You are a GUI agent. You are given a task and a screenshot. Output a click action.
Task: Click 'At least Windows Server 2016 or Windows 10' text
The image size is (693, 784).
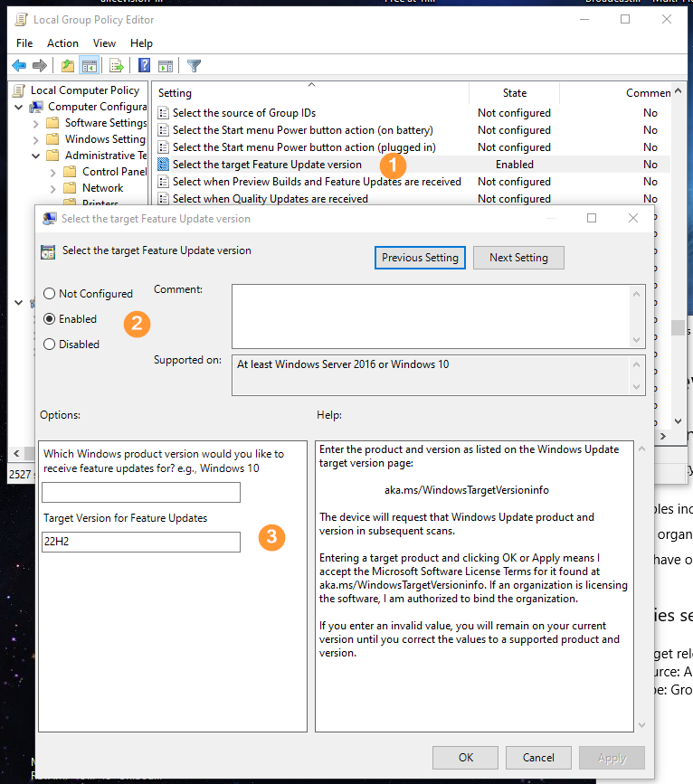343,364
